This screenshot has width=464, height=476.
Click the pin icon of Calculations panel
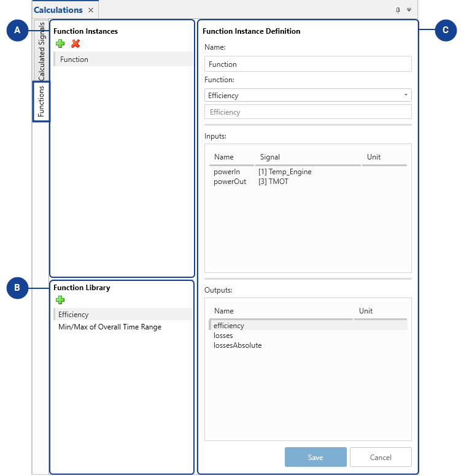[x=398, y=10]
